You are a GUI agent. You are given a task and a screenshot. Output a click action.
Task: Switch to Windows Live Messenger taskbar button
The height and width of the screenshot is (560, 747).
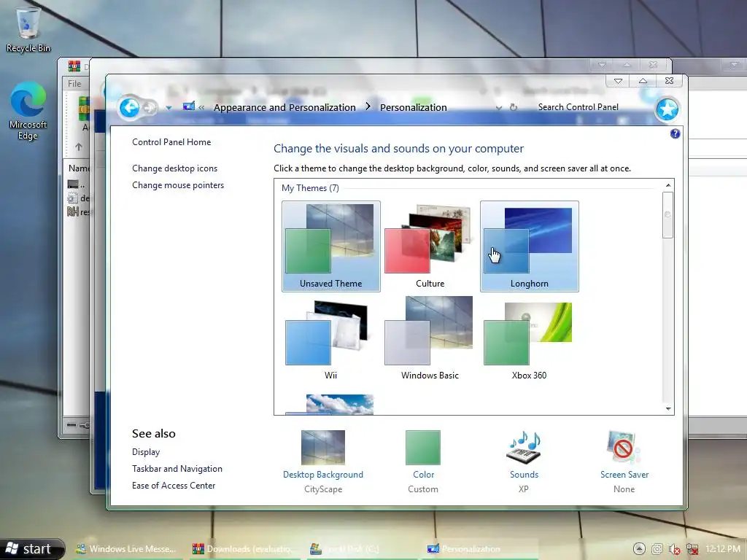pos(127,549)
